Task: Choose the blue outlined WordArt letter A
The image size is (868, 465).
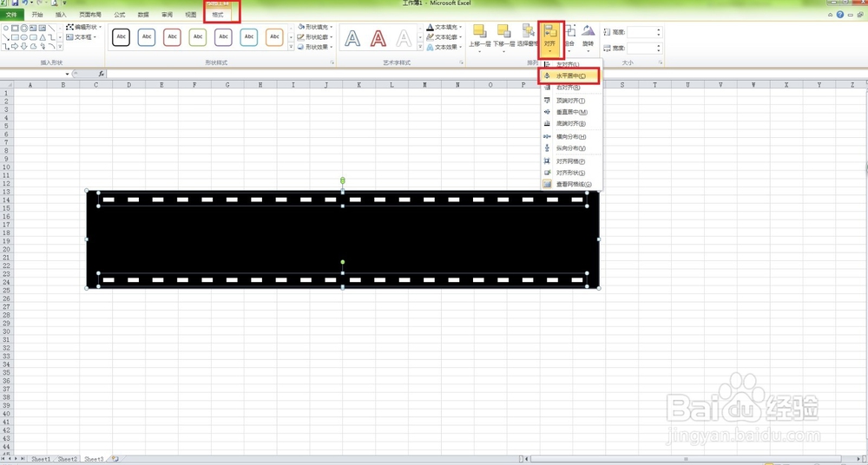Action: (x=352, y=38)
